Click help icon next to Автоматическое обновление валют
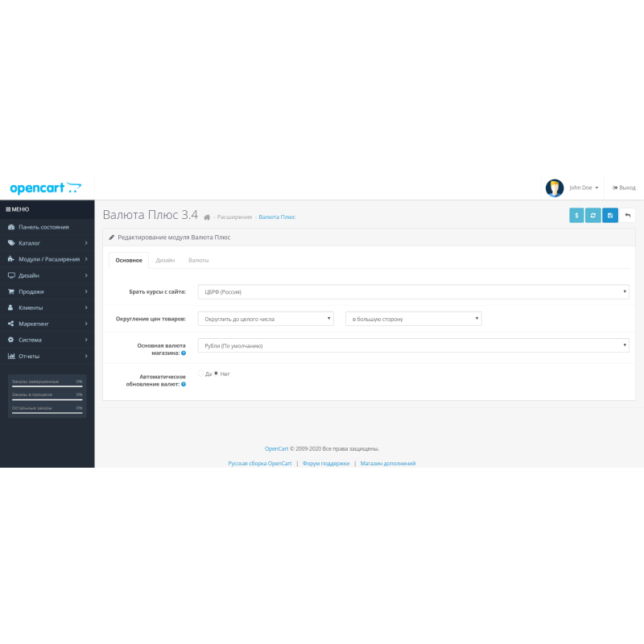The height and width of the screenshot is (644, 644). [184, 384]
